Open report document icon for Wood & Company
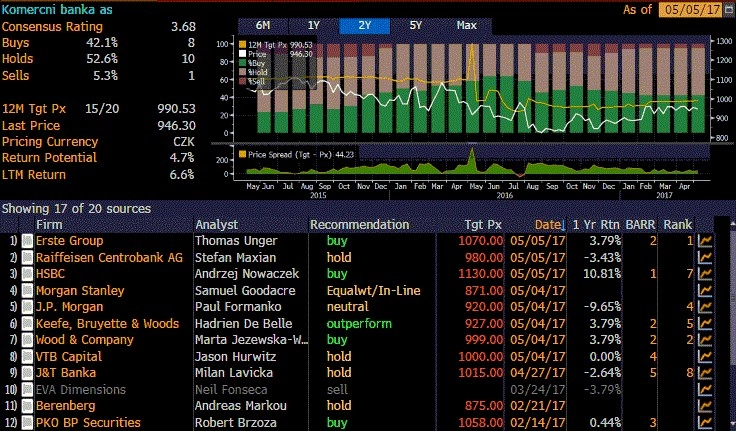The height and width of the screenshot is (431, 736). coord(27,340)
